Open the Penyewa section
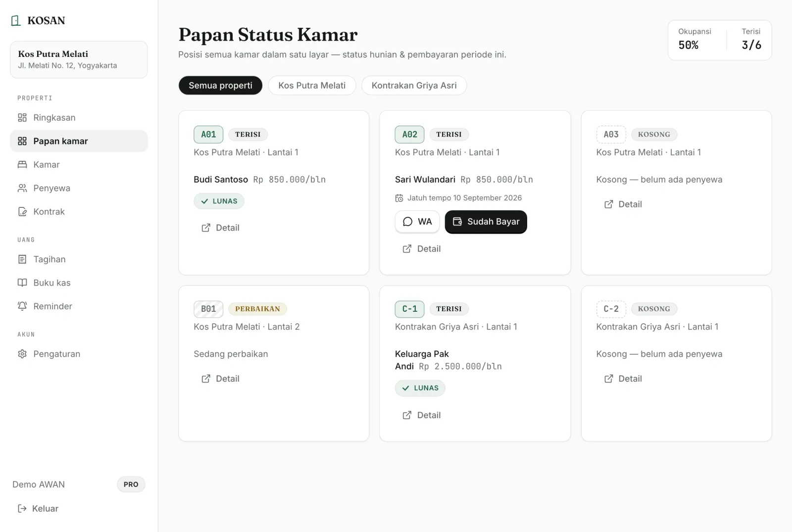The width and height of the screenshot is (792, 532). pyautogui.click(x=79, y=188)
